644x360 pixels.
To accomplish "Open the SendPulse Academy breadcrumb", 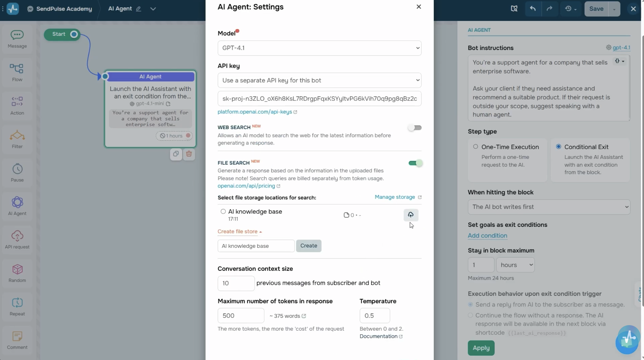I will [60, 9].
